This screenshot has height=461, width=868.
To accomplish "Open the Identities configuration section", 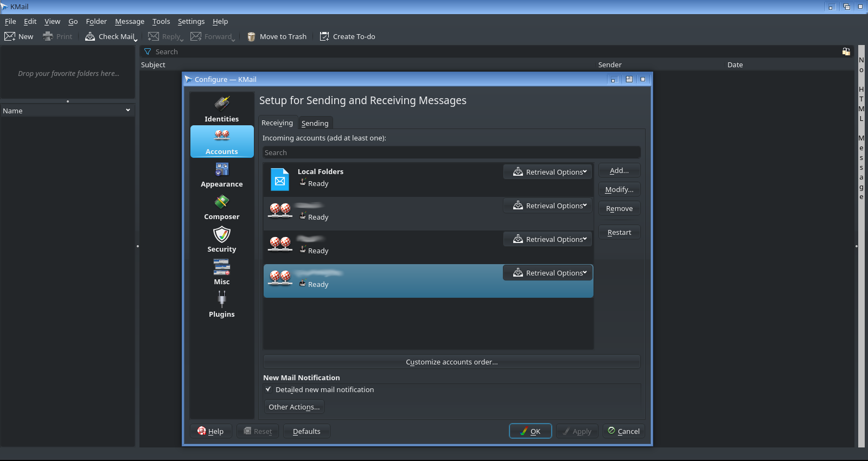I will [222, 109].
